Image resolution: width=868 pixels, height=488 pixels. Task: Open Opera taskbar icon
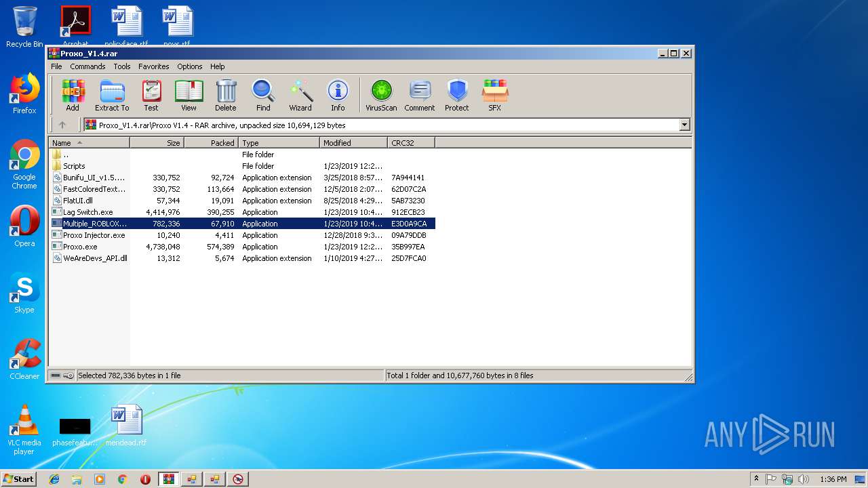click(x=145, y=479)
